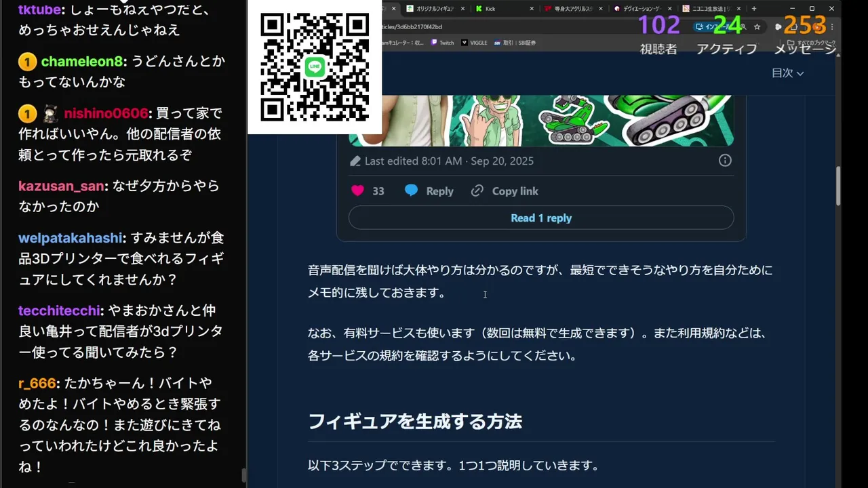Click the gold badge beside chameleon8

tap(27, 62)
